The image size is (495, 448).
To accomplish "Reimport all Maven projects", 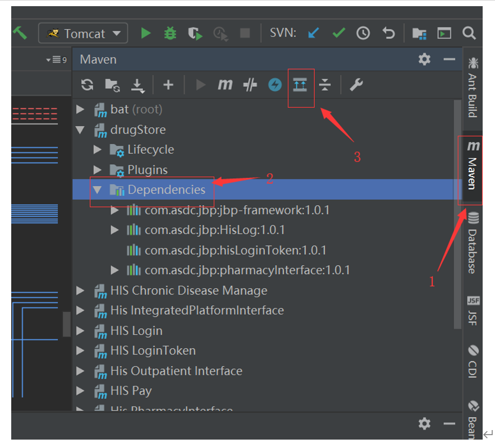I will pos(87,85).
